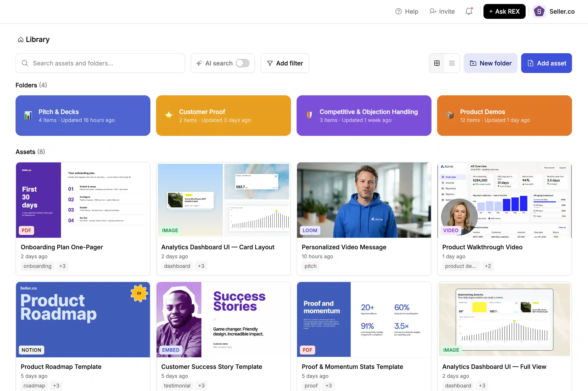Viewport: 588px width, 391px height.
Task: Click +3 tags on Onboarding Plan card
Action: click(62, 266)
